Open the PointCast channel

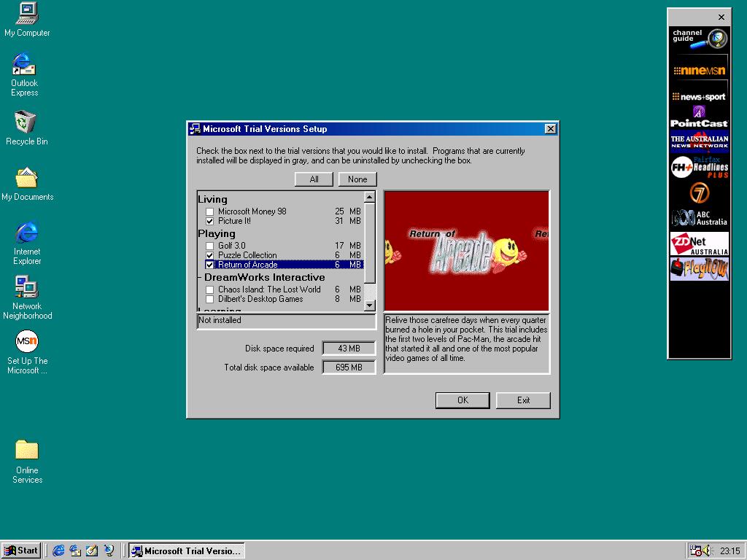point(699,117)
